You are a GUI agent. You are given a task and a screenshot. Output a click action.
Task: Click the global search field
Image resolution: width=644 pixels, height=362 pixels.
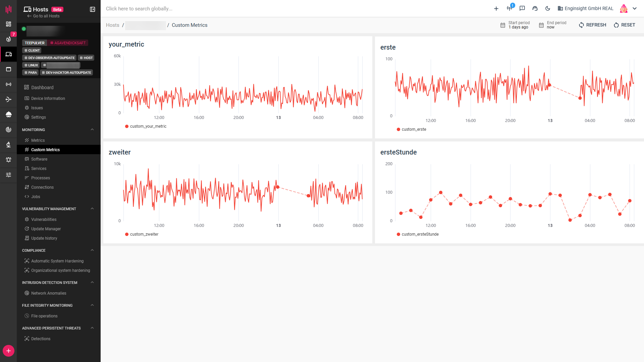(139, 9)
